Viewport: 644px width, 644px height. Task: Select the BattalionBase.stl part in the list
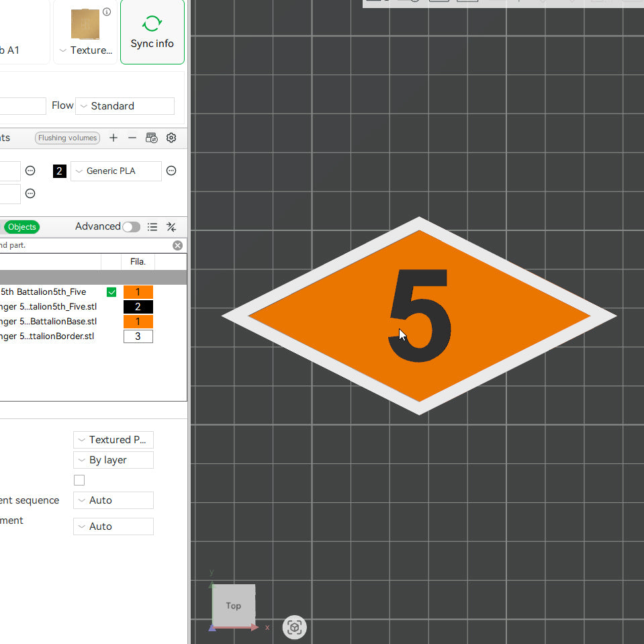50,322
